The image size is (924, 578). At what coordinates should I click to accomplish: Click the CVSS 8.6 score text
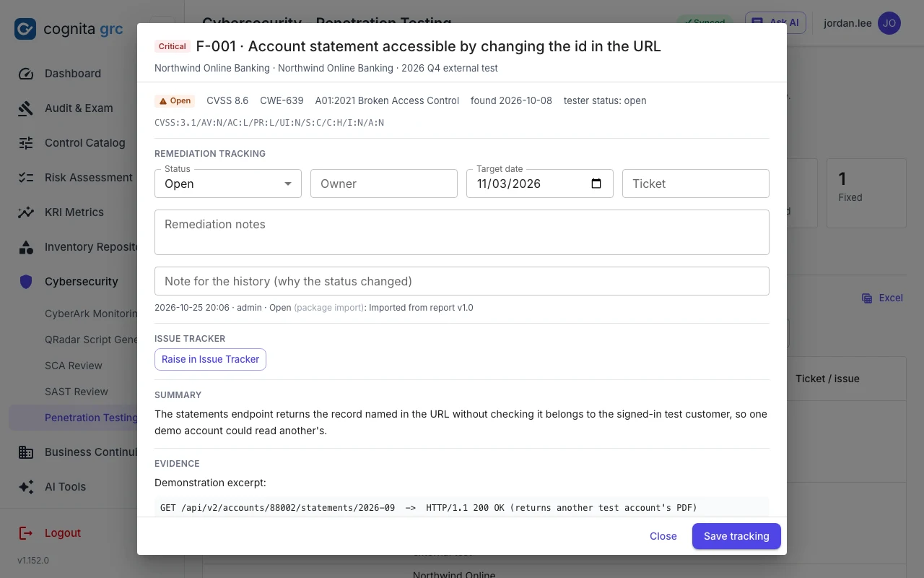coord(227,101)
